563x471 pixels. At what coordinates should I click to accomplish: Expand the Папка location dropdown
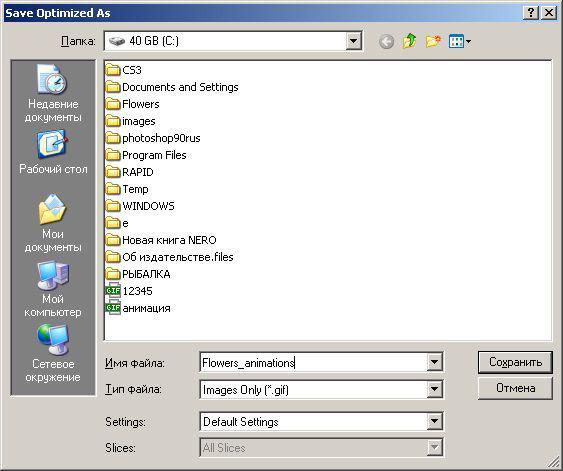click(353, 41)
